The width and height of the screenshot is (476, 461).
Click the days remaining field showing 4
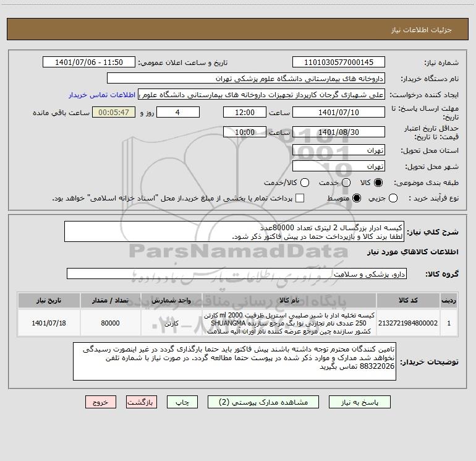[178, 112]
